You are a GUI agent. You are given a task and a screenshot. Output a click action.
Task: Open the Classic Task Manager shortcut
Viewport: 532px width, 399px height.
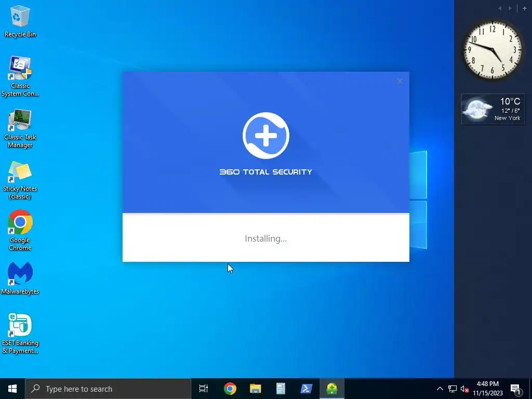(20, 129)
